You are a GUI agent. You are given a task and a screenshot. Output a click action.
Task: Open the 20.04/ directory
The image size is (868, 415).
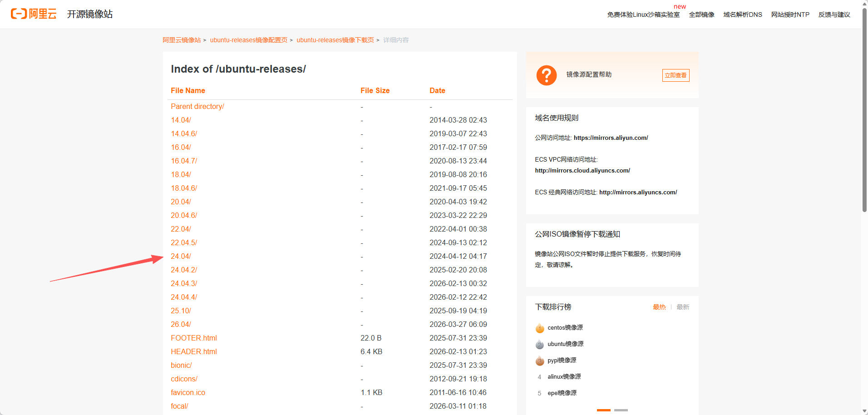coord(181,202)
